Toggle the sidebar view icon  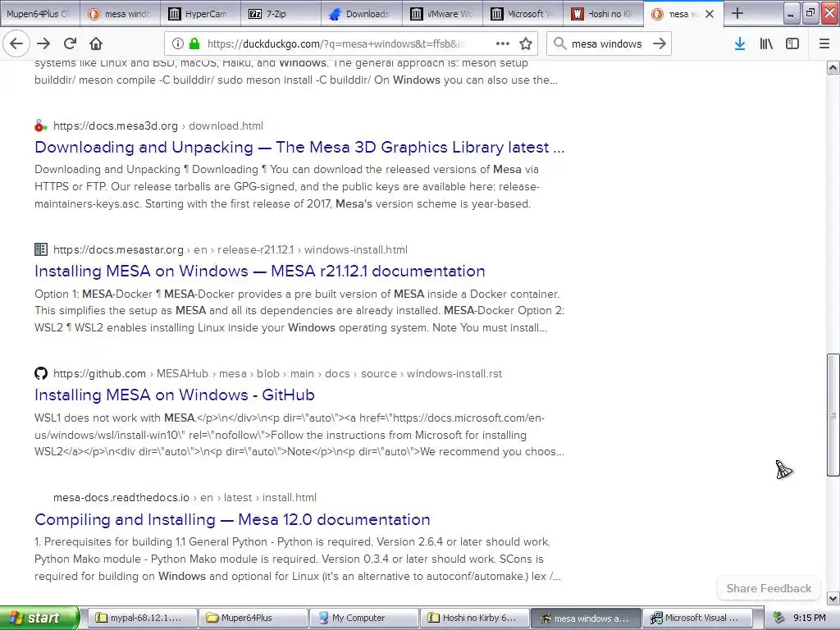click(792, 43)
